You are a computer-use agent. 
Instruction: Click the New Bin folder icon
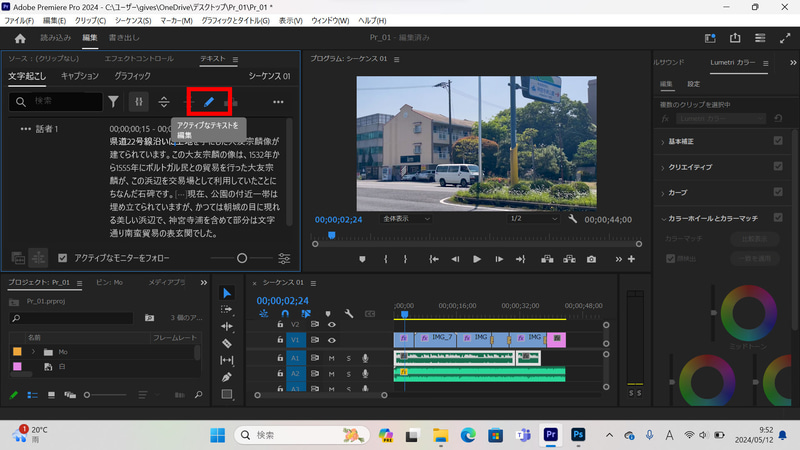(x=149, y=318)
